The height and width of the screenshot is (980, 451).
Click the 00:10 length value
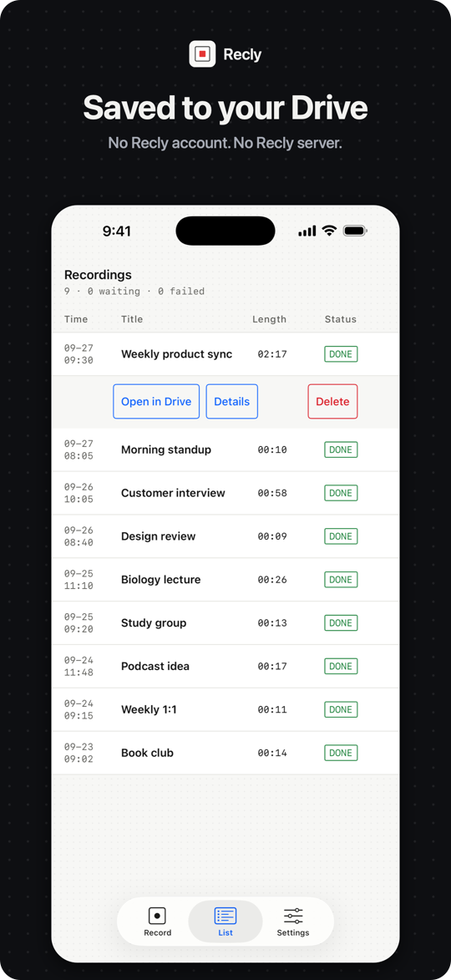(x=272, y=450)
